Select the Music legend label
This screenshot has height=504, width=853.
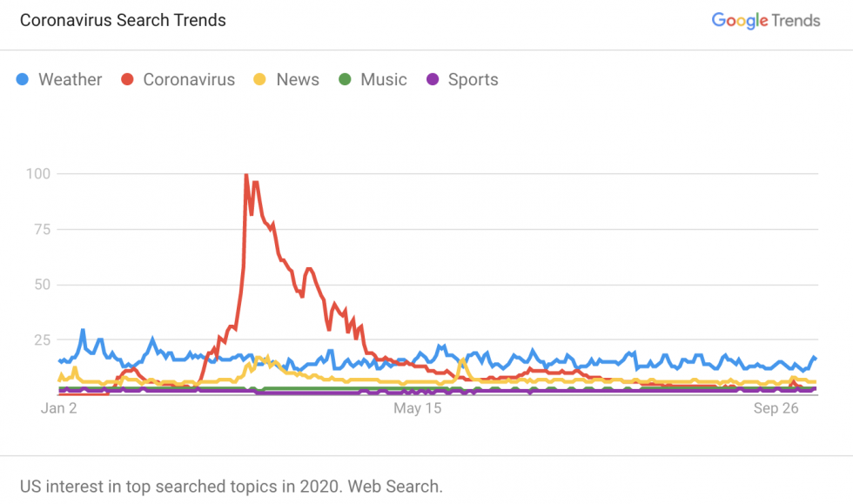tap(384, 80)
